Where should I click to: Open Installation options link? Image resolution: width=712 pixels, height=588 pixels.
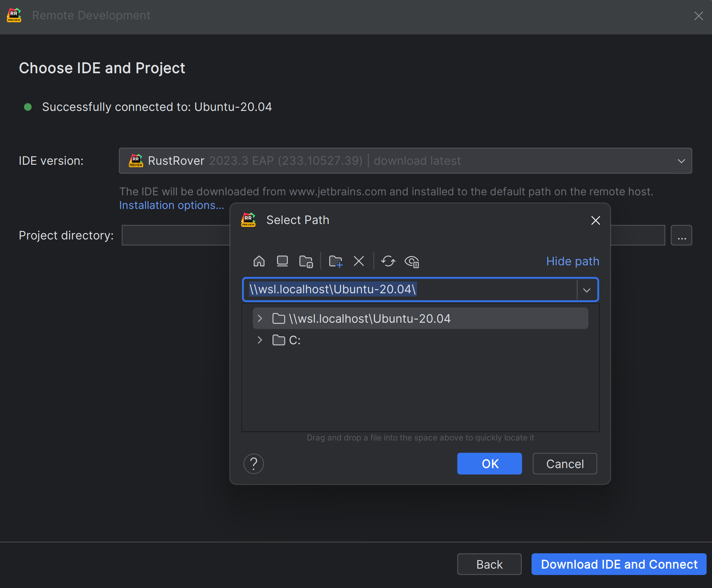coord(171,205)
